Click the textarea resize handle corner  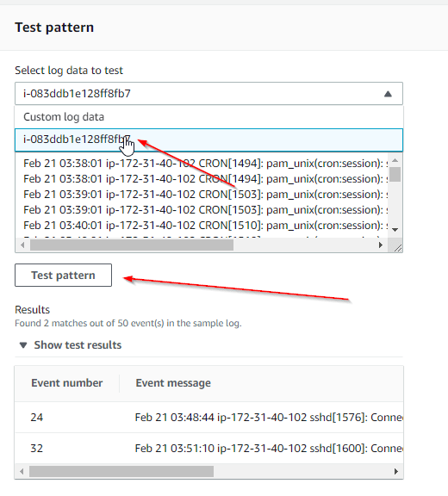tap(398, 248)
